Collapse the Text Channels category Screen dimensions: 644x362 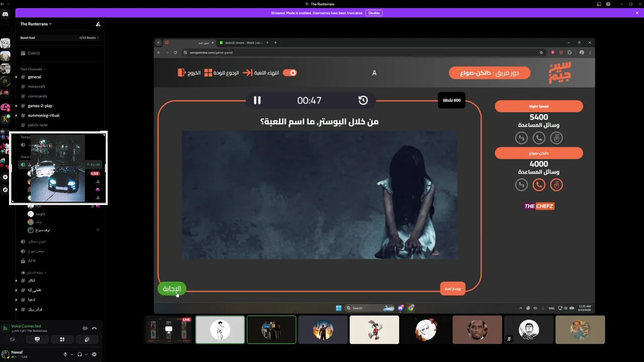(x=33, y=69)
